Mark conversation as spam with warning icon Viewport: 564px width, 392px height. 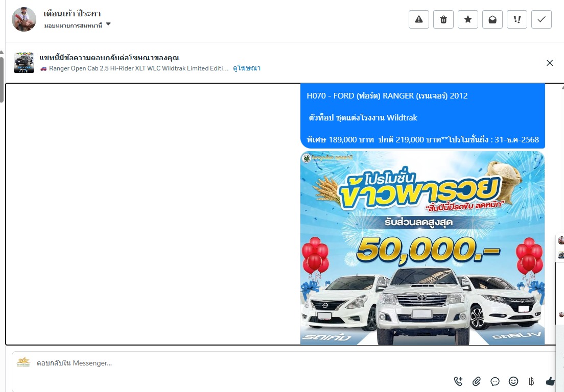(x=419, y=19)
